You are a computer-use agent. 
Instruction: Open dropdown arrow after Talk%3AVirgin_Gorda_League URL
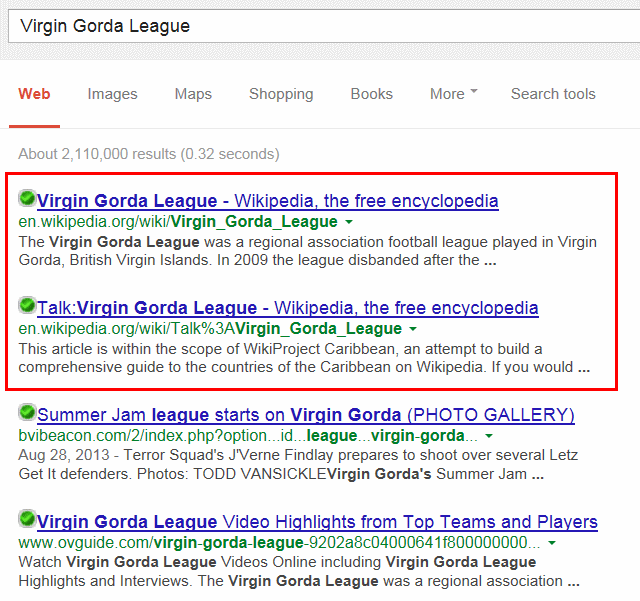pyautogui.click(x=413, y=329)
